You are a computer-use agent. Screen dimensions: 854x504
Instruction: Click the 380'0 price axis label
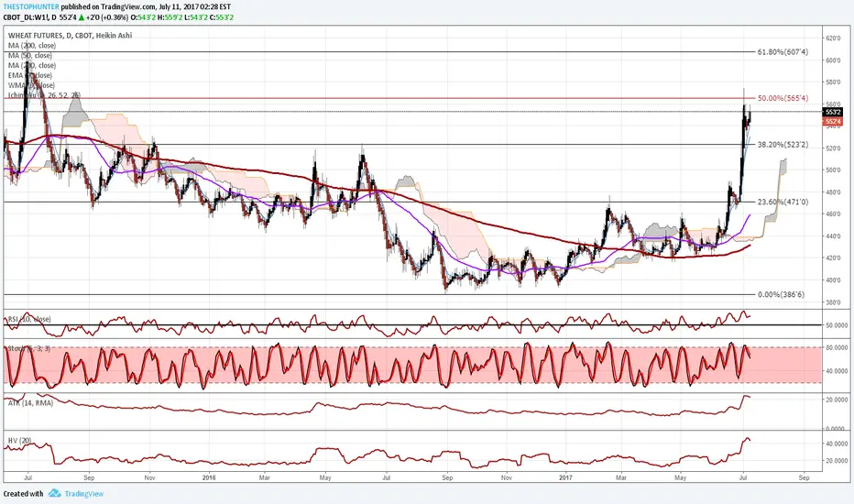(x=833, y=301)
